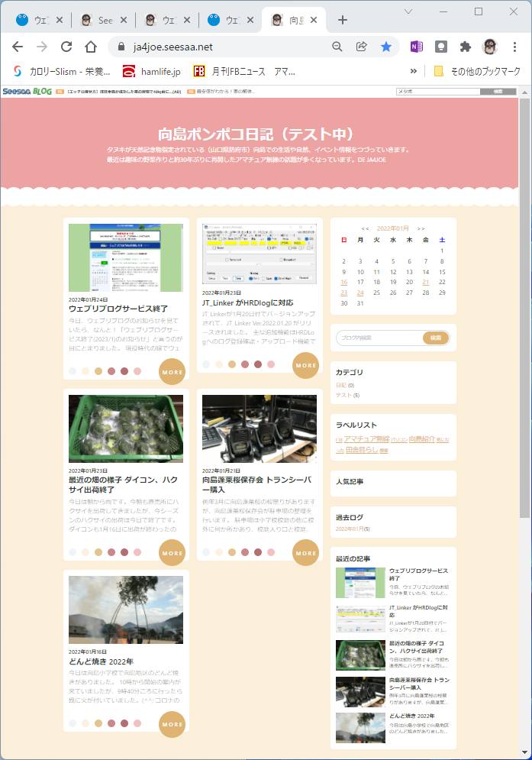Open recent article どんど焼き 2022年
Screen dimensions: 532x760
(412, 716)
